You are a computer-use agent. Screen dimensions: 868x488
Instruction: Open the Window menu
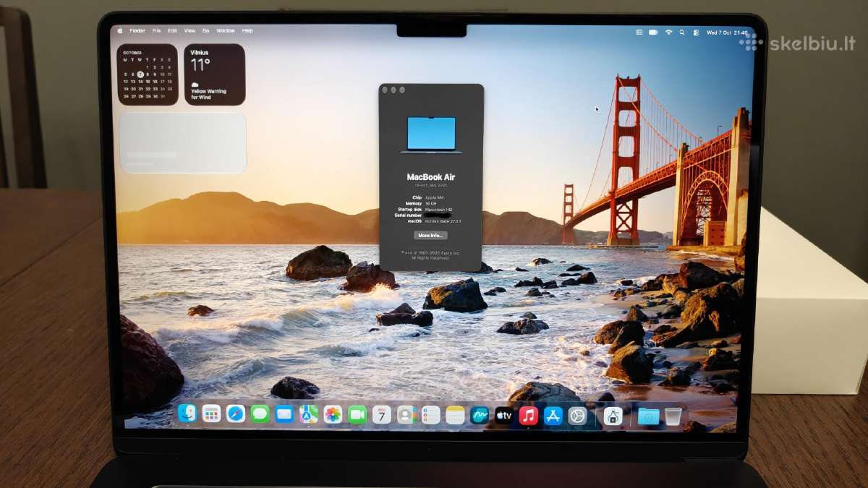[x=226, y=30]
